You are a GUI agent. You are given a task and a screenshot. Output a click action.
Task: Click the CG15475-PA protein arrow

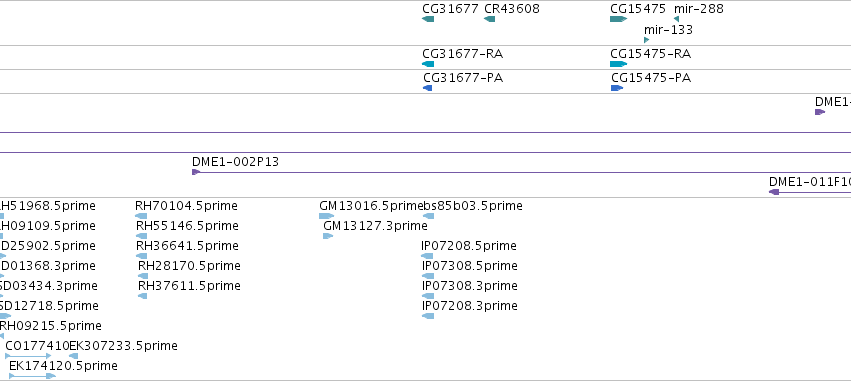tap(617, 88)
